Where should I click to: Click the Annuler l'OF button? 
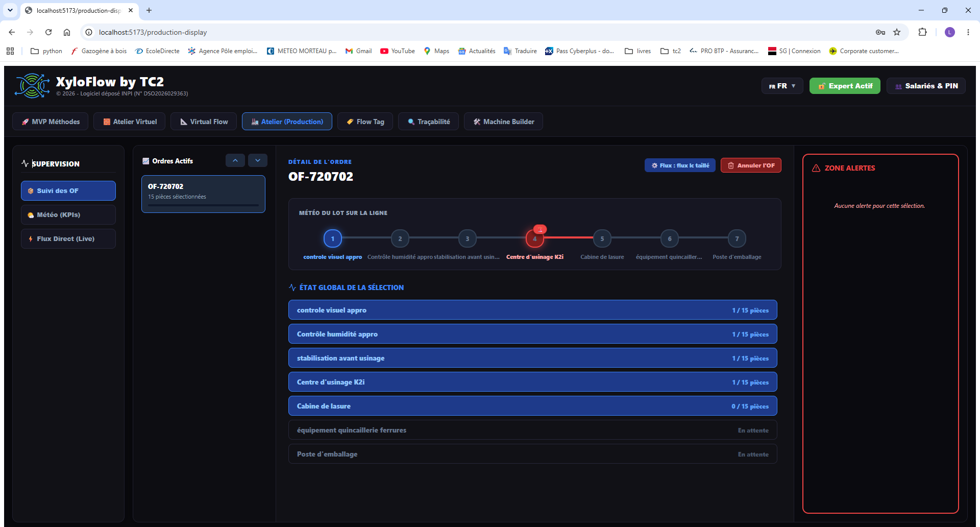(751, 165)
